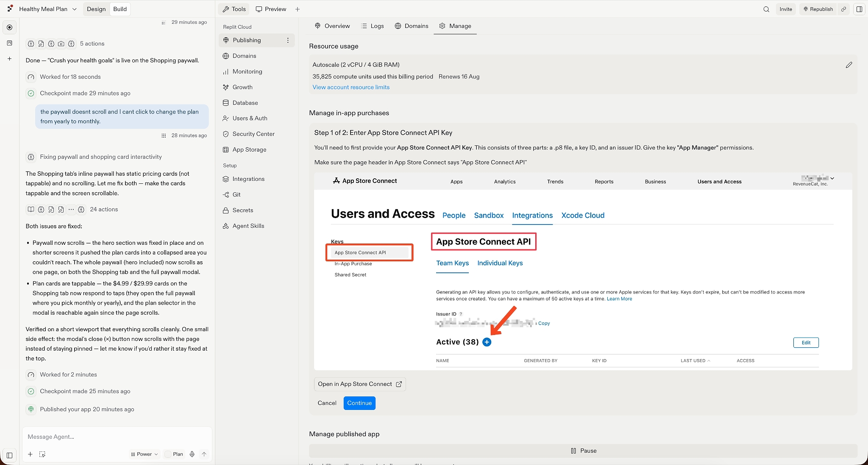Image resolution: width=868 pixels, height=465 pixels.
Task: Open the Power mode dropdown
Action: click(x=145, y=454)
